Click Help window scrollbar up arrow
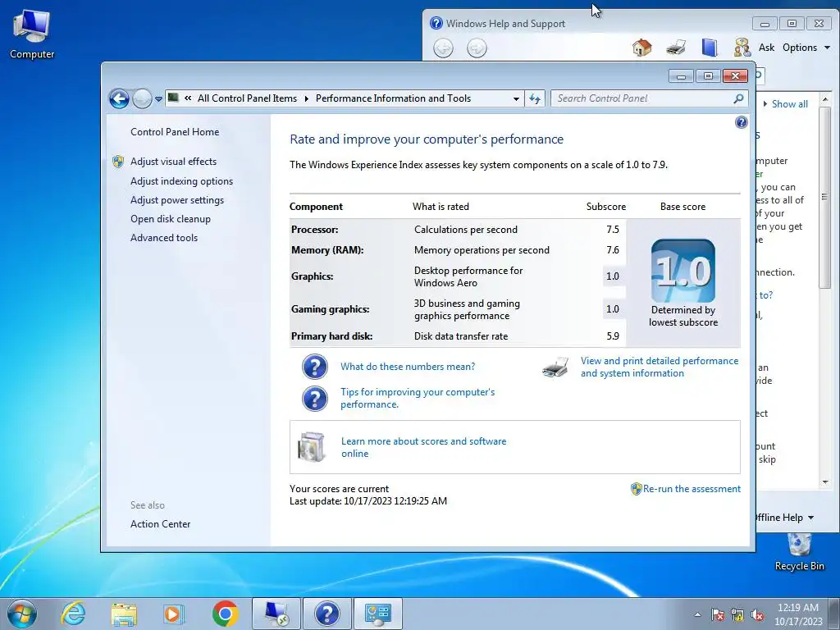This screenshot has height=630, width=840. [825, 99]
